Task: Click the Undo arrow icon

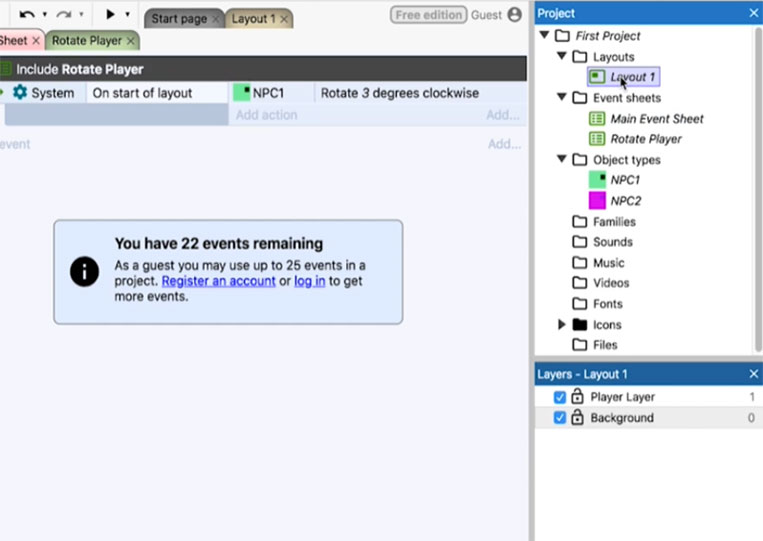Action: [x=27, y=15]
